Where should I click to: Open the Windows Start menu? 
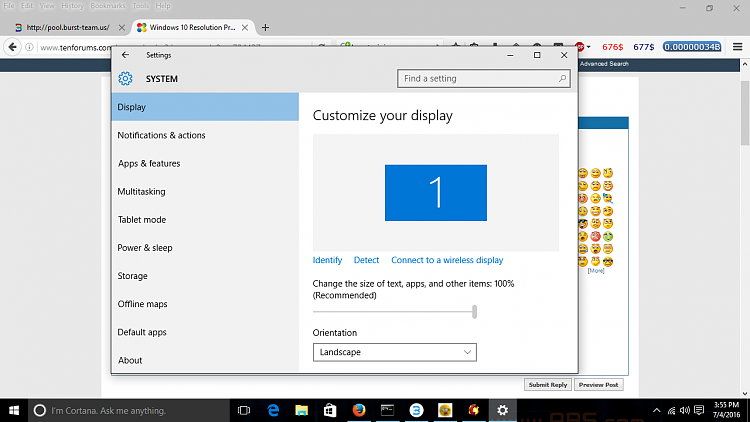(14, 411)
